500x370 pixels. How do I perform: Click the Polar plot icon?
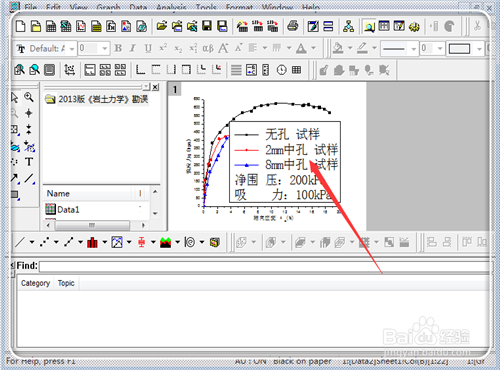[190, 242]
